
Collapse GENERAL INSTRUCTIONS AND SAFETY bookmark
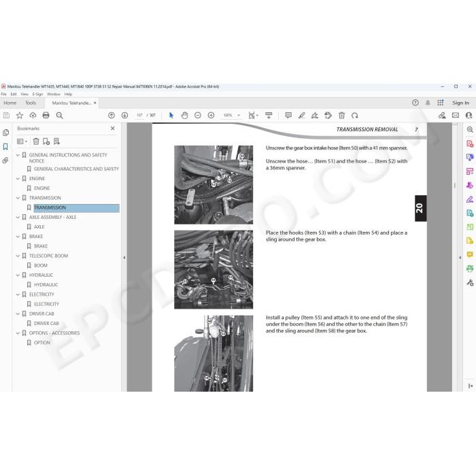pos(18,155)
